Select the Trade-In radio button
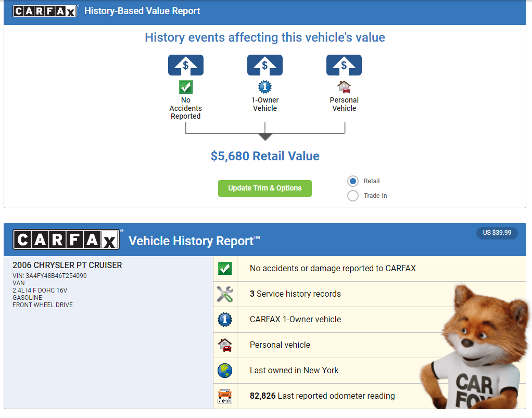Viewport: 532px width, 418px height. pos(353,196)
